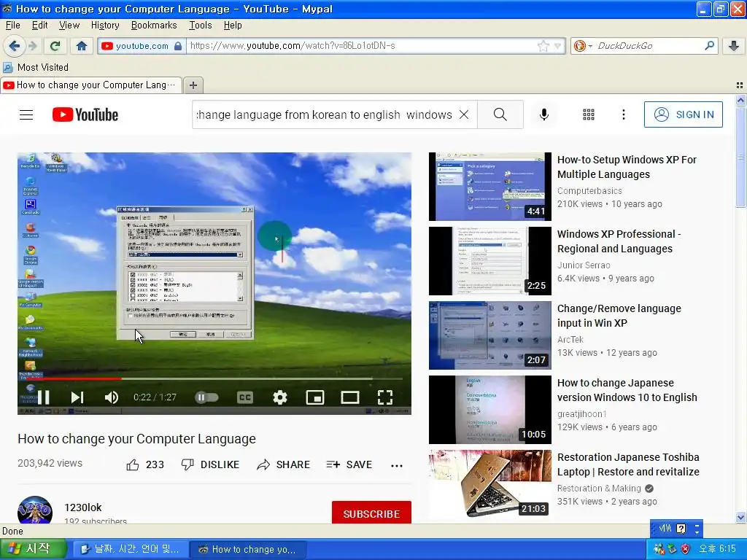Select the How to change your Computer Lang tab
This screenshot has height=560, width=747.
point(91,85)
